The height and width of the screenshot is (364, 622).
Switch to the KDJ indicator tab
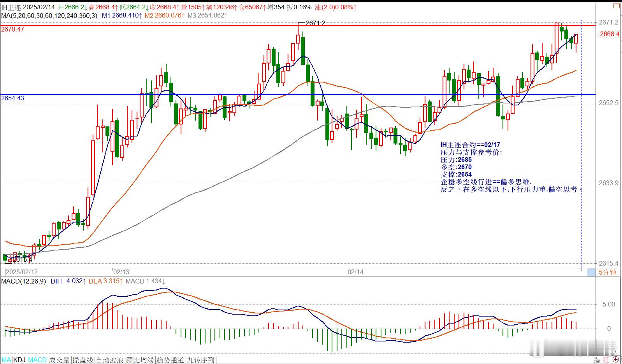click(x=20, y=360)
